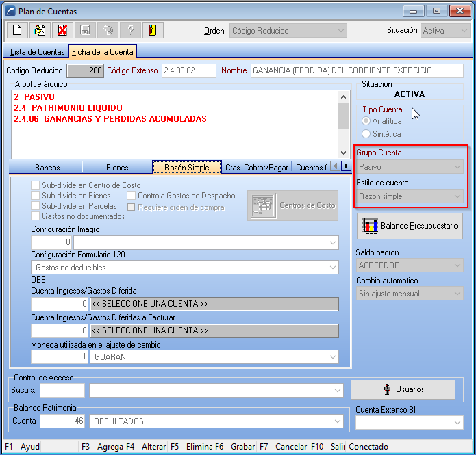Screen dimensions: 476x455
Task: Open the Cuenta Extenso BI dropdown
Action: [x=410, y=423]
